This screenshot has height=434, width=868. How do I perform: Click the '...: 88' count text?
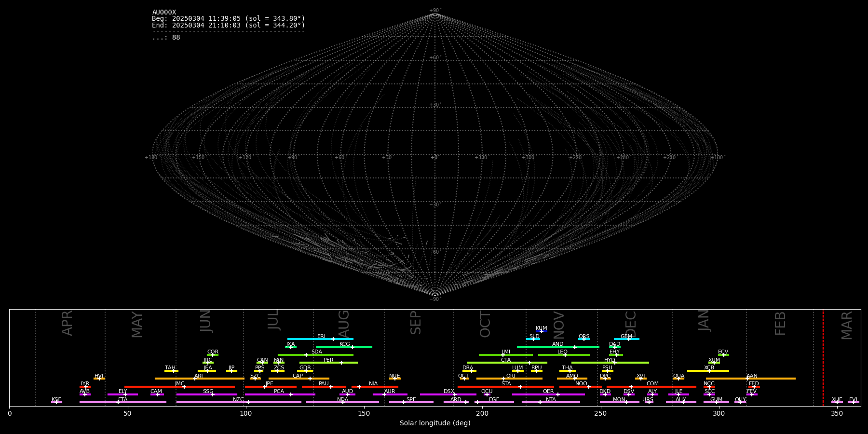pos(166,38)
